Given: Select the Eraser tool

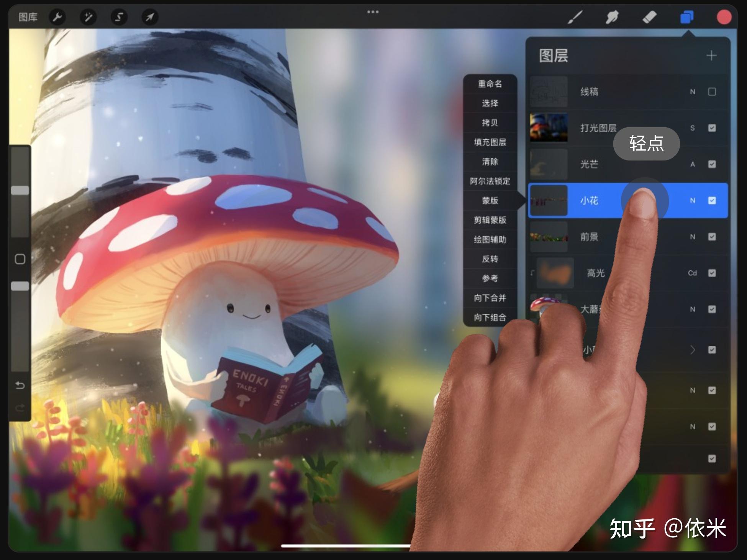Looking at the screenshot, I should pyautogui.click(x=649, y=17).
